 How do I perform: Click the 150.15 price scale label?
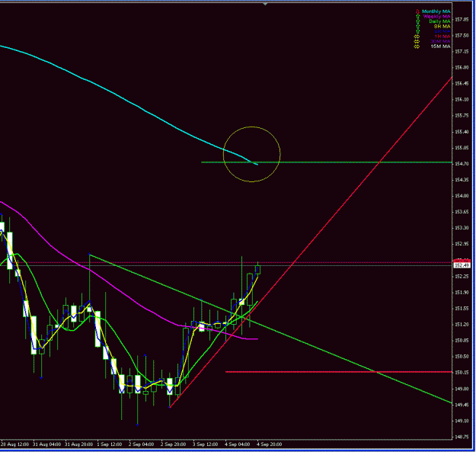click(462, 373)
